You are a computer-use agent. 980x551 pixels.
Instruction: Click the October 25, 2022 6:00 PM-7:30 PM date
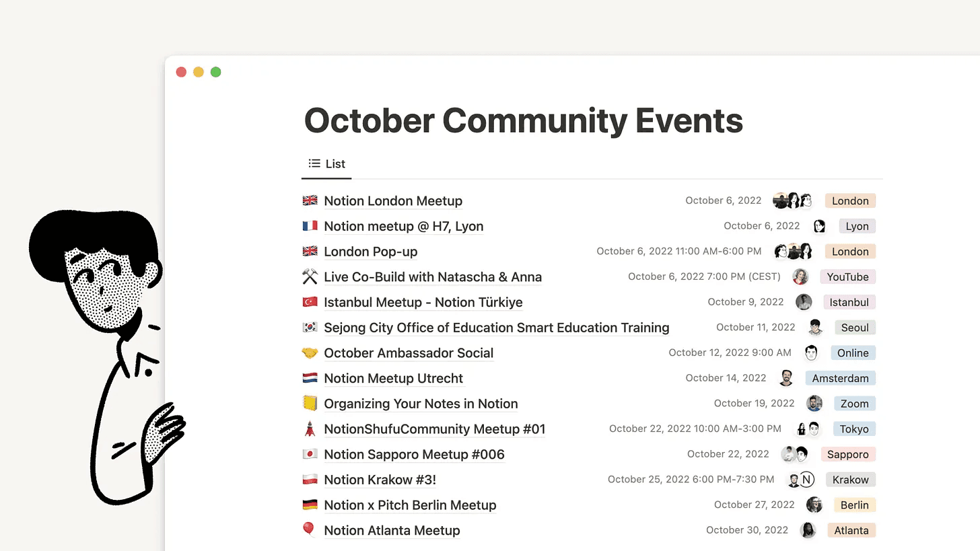691,480
